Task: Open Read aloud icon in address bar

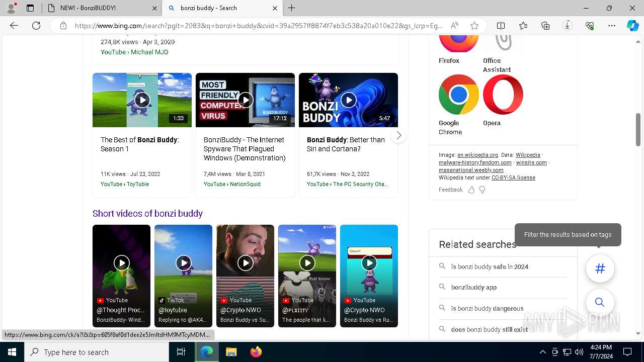Action: tap(454, 26)
